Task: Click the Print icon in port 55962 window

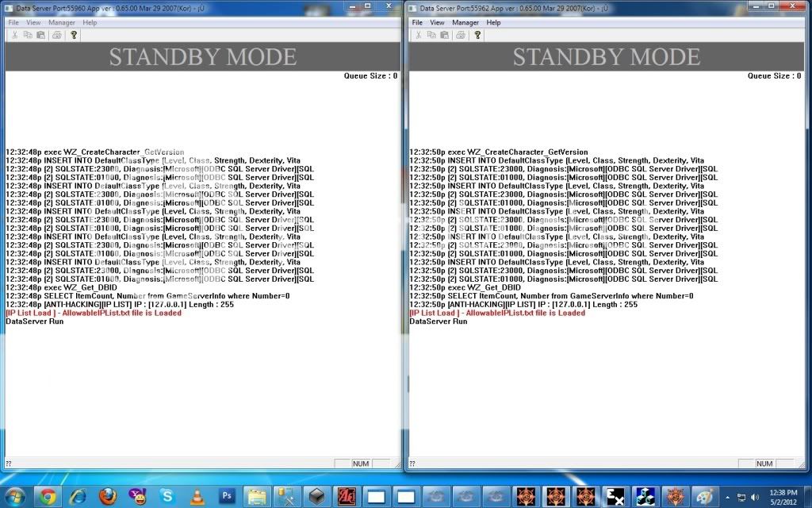Action: click(x=461, y=35)
